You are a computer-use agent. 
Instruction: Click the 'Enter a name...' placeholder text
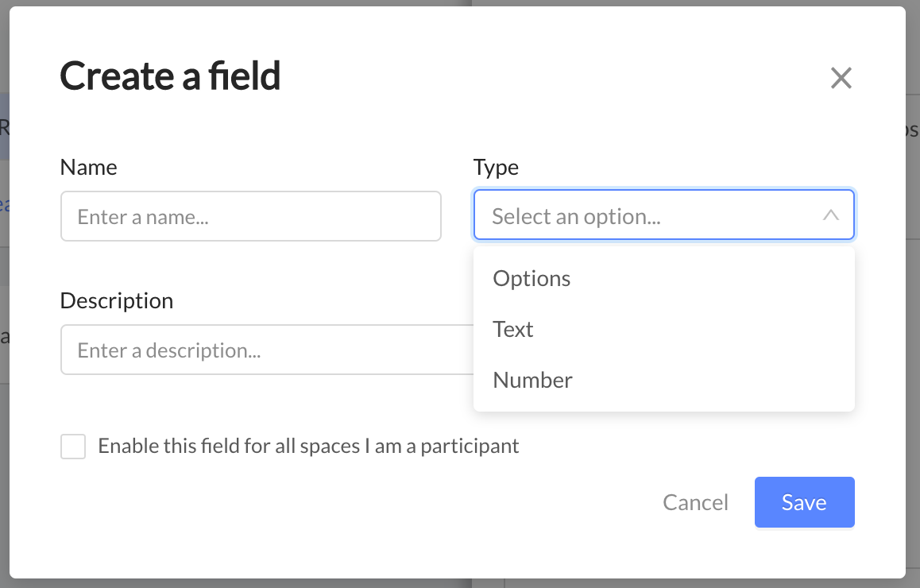(x=143, y=217)
